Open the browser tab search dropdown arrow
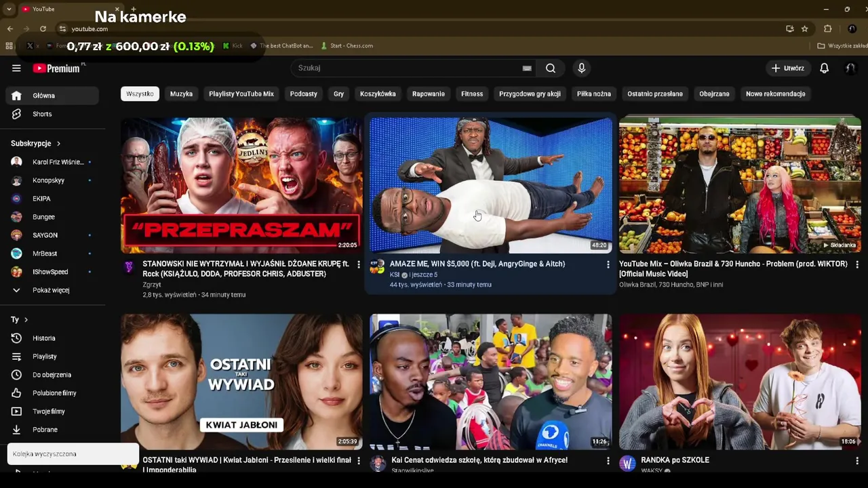868x488 pixels. 9,9
